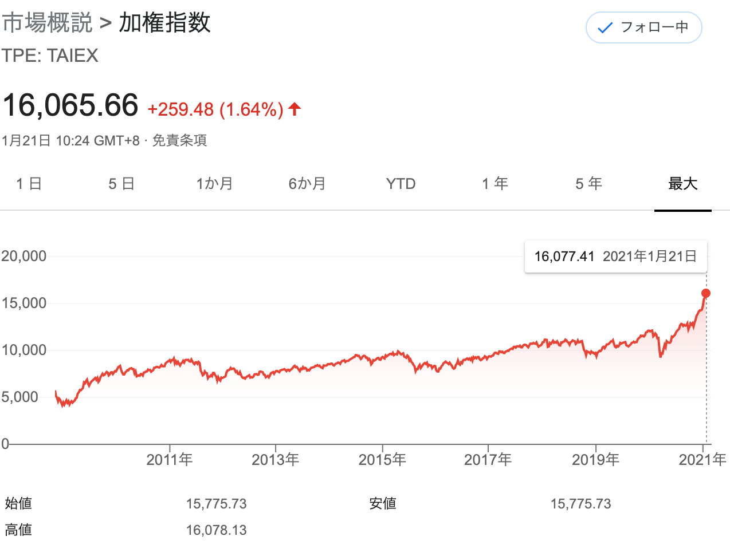Toggle the フォロー中 follow button
This screenshot has height=560, width=730.
[643, 27]
